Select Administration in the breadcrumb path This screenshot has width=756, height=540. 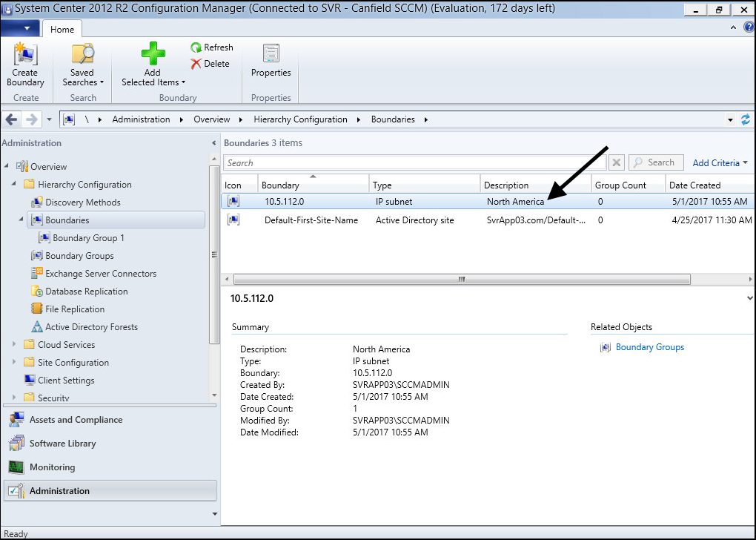(141, 119)
